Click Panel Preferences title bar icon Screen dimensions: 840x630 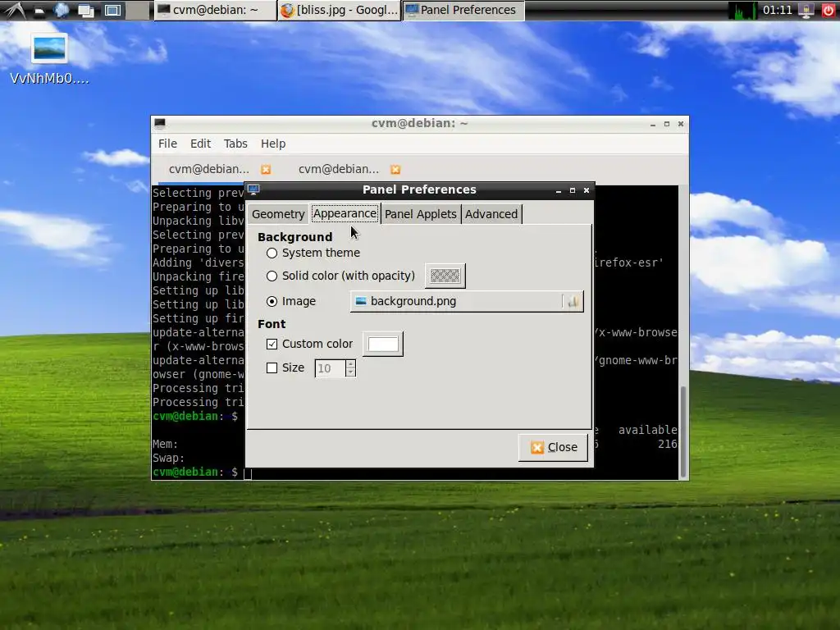[253, 189]
